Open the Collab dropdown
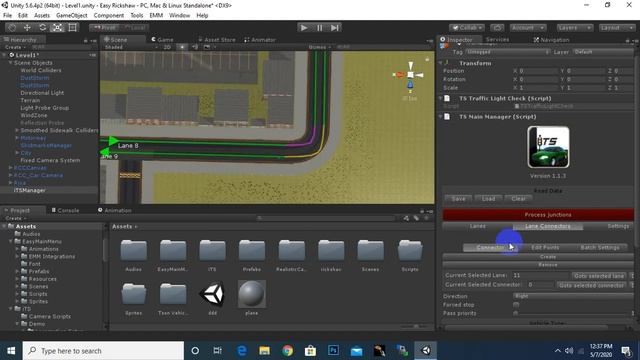 pyautogui.click(x=467, y=28)
